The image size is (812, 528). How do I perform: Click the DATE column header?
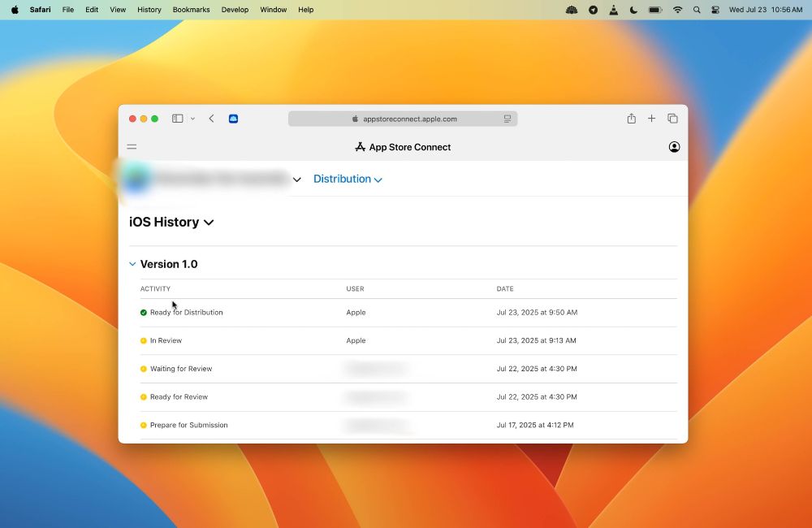click(x=505, y=288)
